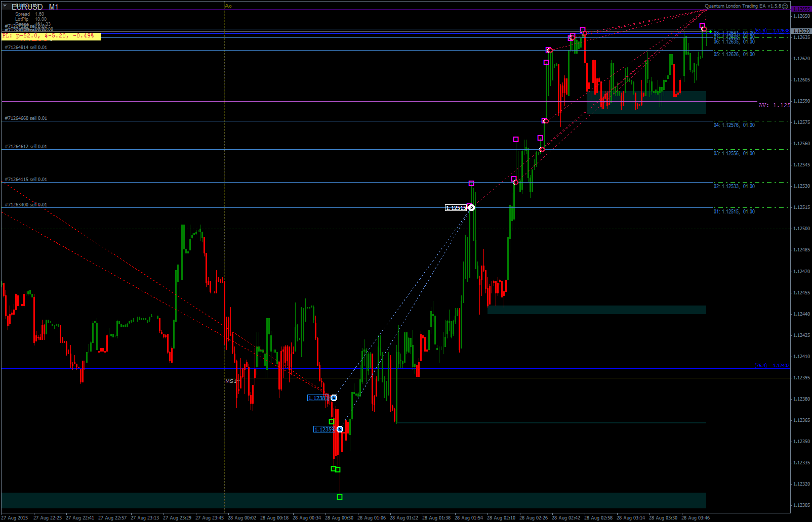Click the purple 1.12655 price tag on scale

pos(801,9)
